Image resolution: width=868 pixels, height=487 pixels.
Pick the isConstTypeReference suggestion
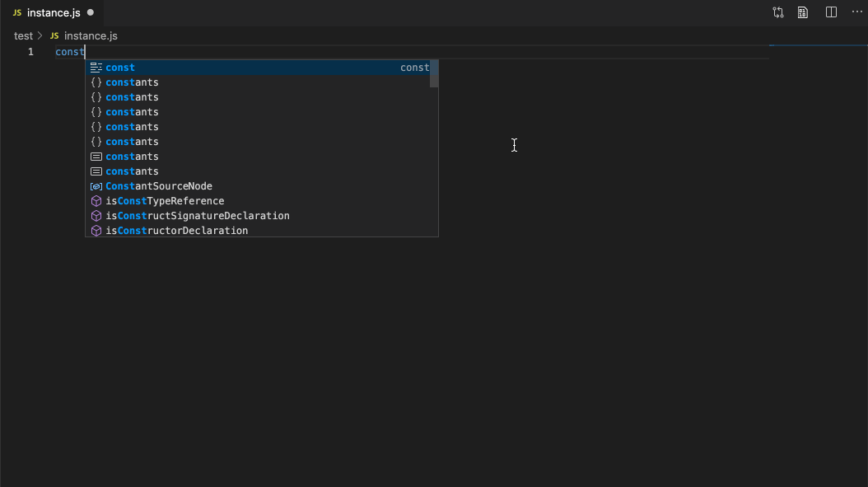tap(258, 201)
